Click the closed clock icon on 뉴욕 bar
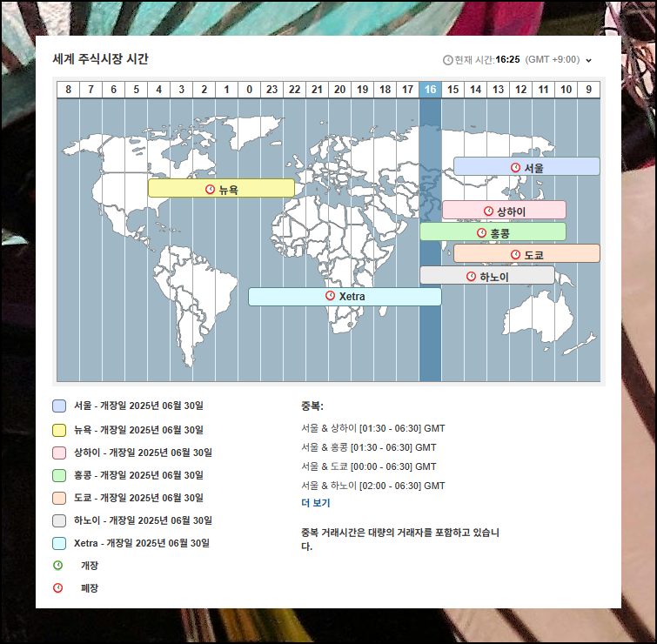657x644 pixels. (x=210, y=190)
